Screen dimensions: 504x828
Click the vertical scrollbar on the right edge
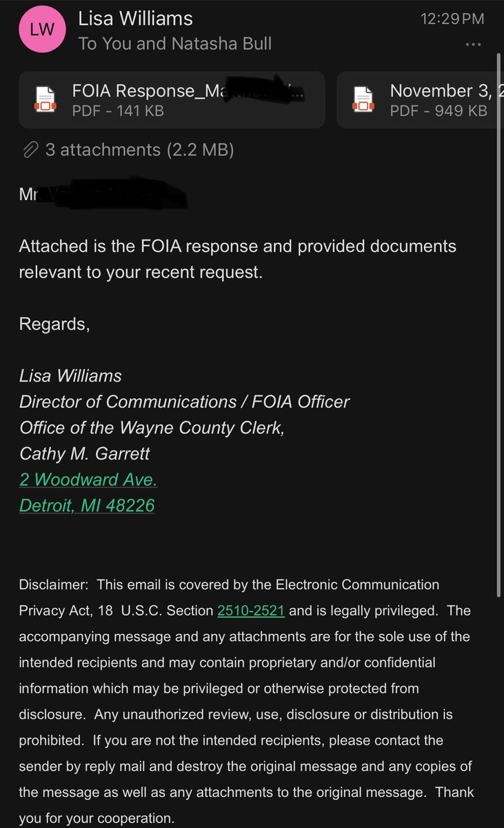[x=498, y=331]
